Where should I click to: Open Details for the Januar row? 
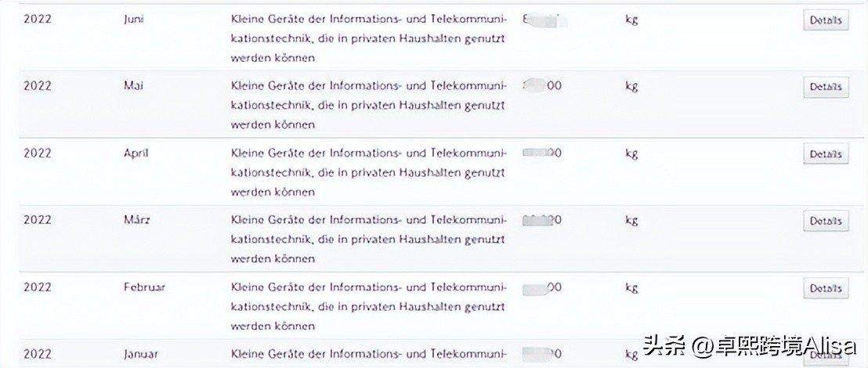coord(826,355)
